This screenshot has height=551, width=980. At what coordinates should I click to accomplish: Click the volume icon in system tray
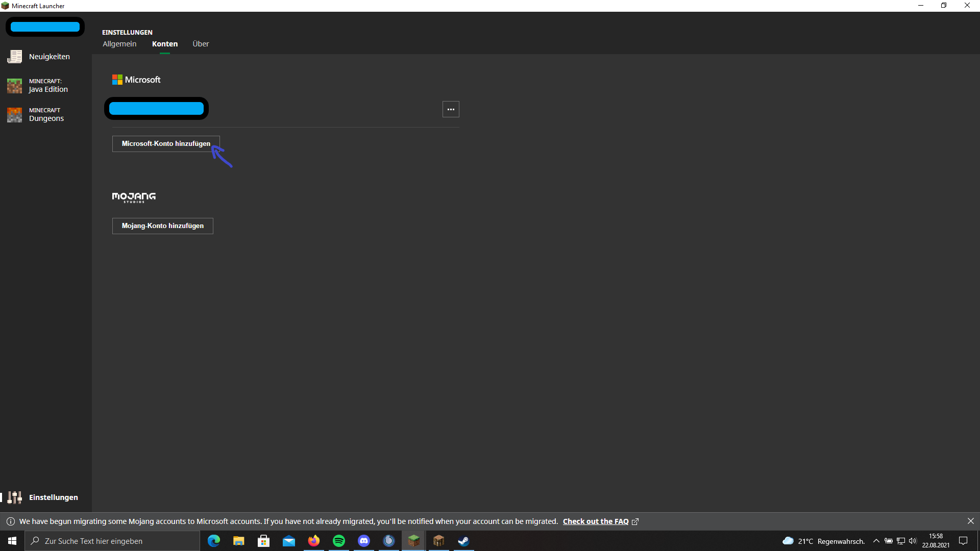pos(913,541)
